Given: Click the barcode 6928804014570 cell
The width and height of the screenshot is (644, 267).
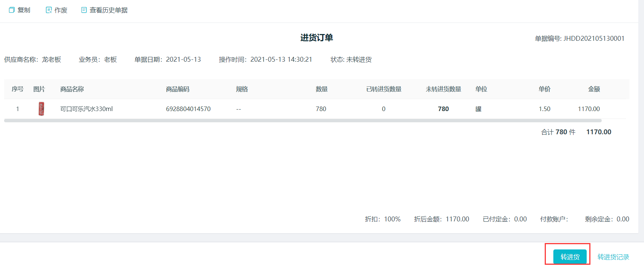Looking at the screenshot, I should pos(188,109).
